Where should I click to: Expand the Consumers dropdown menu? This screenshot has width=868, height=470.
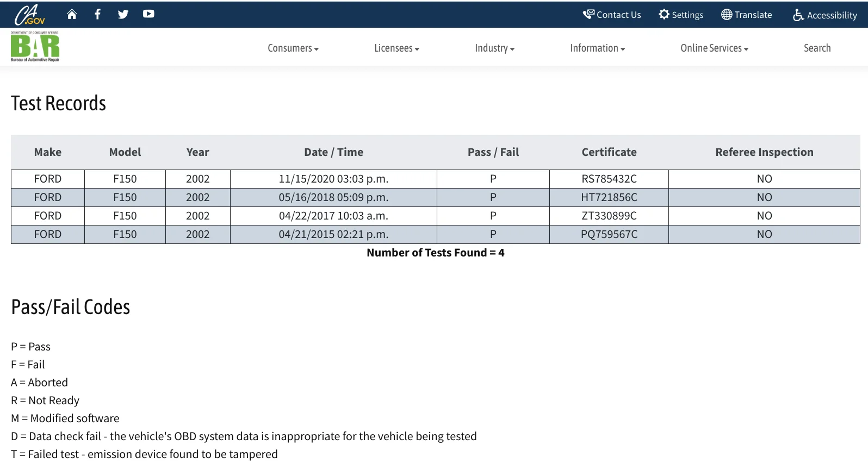pyautogui.click(x=293, y=48)
